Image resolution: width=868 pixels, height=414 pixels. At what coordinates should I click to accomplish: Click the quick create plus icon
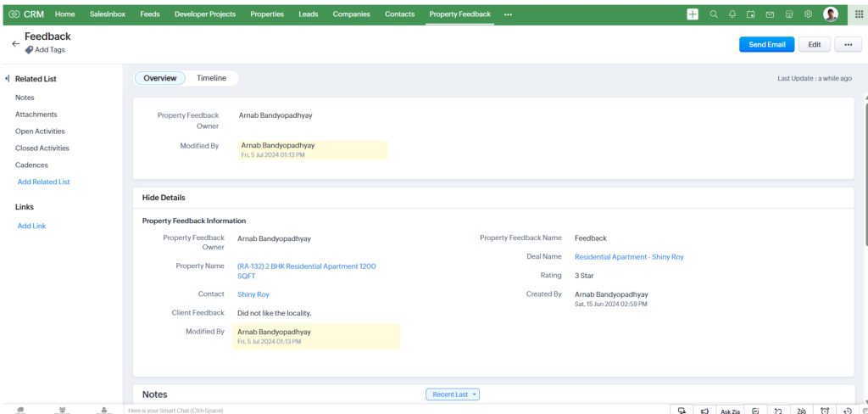click(x=693, y=14)
